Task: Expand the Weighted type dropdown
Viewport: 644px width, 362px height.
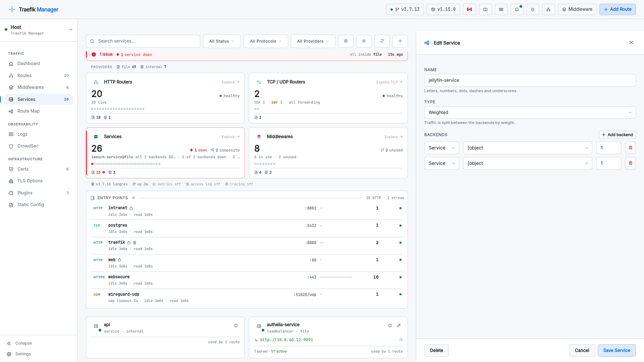Action: [x=530, y=112]
